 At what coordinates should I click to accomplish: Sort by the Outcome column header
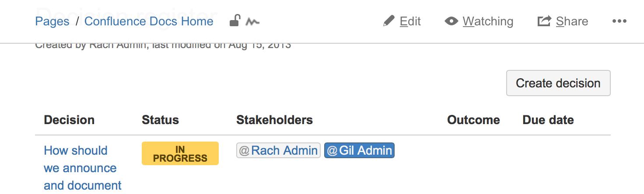pyautogui.click(x=473, y=120)
